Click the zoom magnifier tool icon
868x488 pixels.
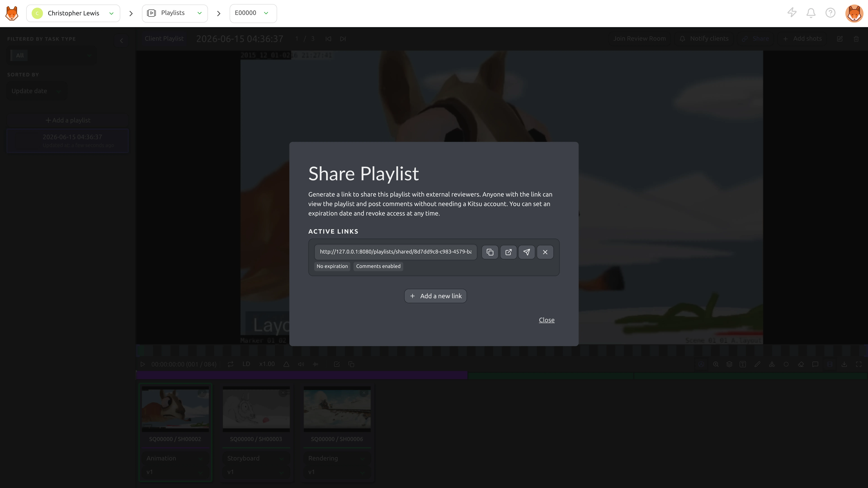click(716, 364)
